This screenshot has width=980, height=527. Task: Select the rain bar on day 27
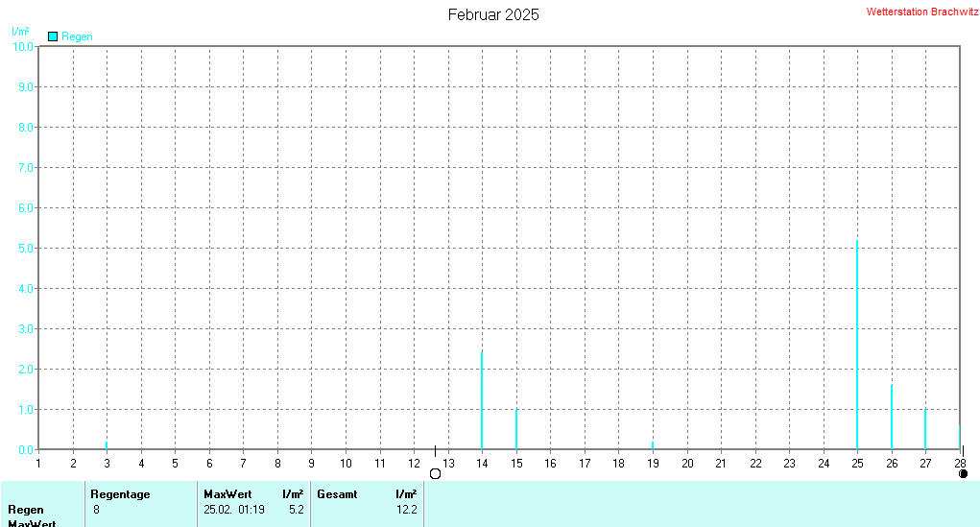click(x=925, y=429)
